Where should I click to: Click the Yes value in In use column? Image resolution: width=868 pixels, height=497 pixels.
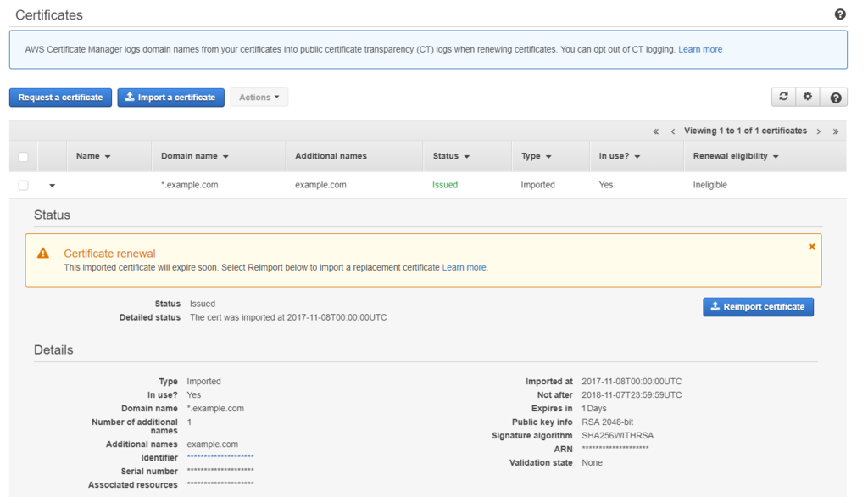click(x=605, y=185)
